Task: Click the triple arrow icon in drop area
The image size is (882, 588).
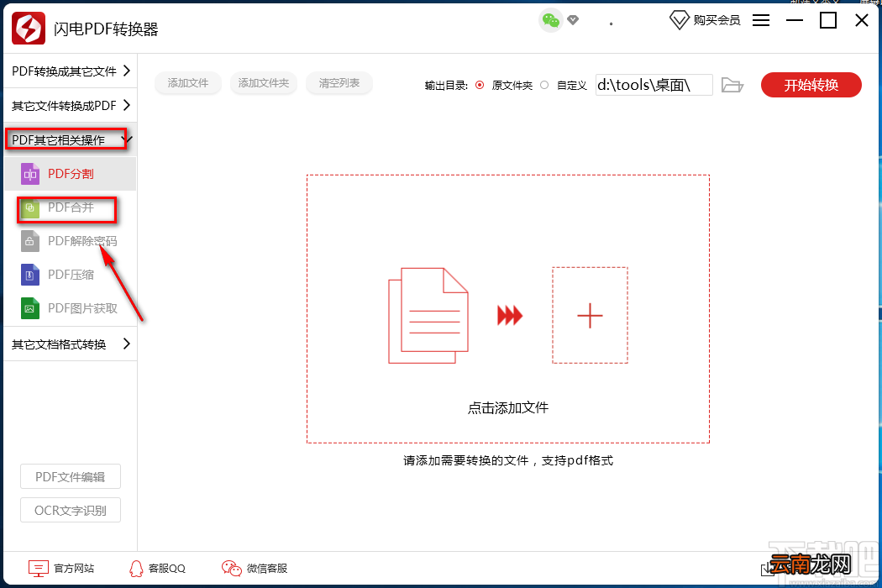Action: [x=510, y=315]
